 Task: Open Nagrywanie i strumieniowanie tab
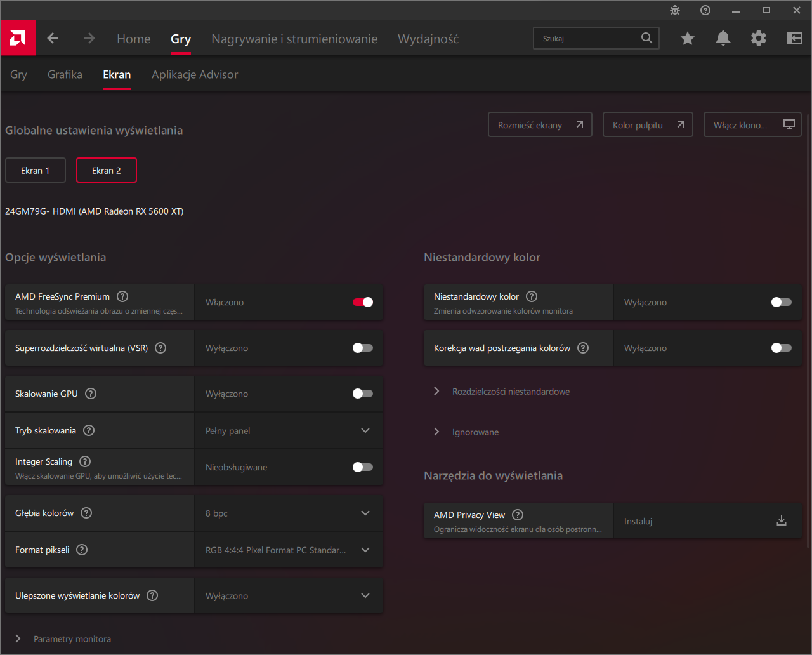tap(294, 39)
